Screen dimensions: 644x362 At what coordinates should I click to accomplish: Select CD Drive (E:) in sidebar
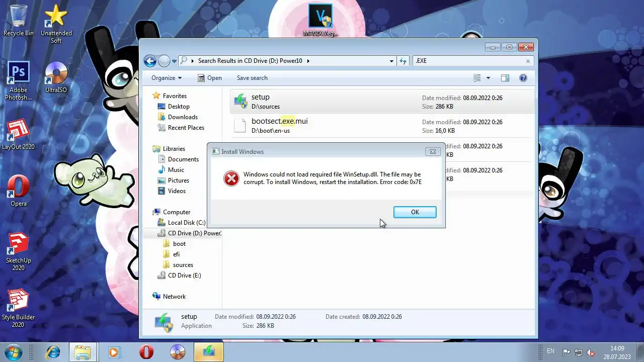point(184,276)
